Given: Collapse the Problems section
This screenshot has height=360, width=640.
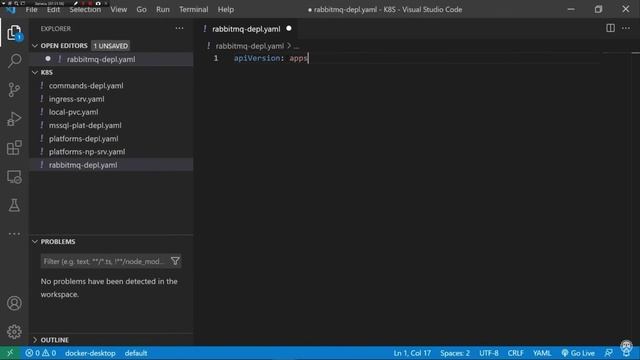Looking at the screenshot, I should [35, 242].
